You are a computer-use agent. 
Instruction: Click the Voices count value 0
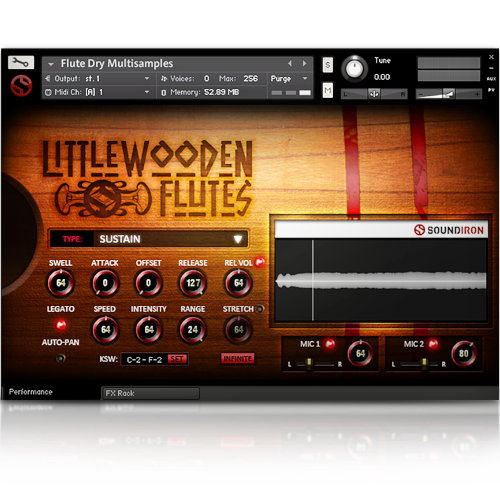(x=207, y=79)
